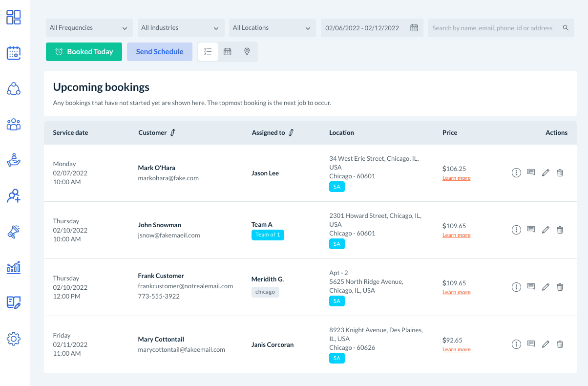Image resolution: width=588 pixels, height=386 pixels.
Task: Click the Booked Today button
Action: pos(84,52)
